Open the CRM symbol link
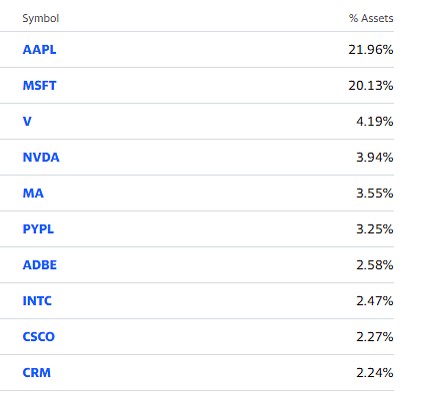Screen dimensions: 422x406 click(37, 373)
